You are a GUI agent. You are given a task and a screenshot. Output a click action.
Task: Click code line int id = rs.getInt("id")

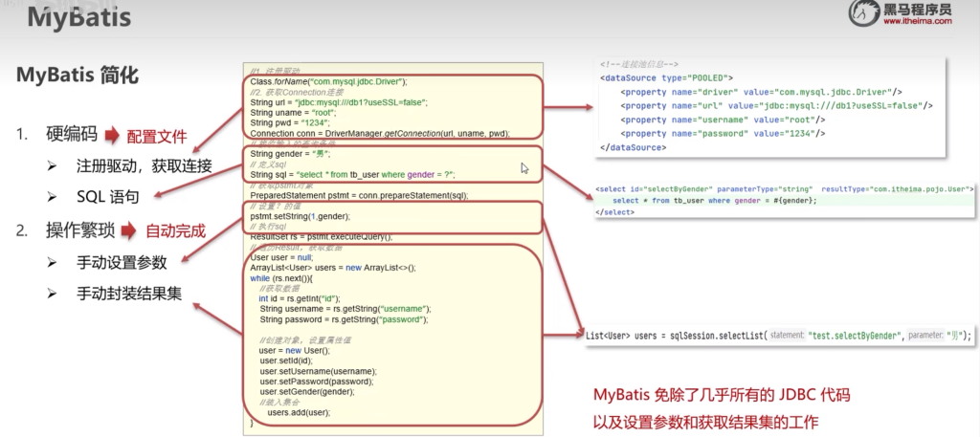pos(300,298)
